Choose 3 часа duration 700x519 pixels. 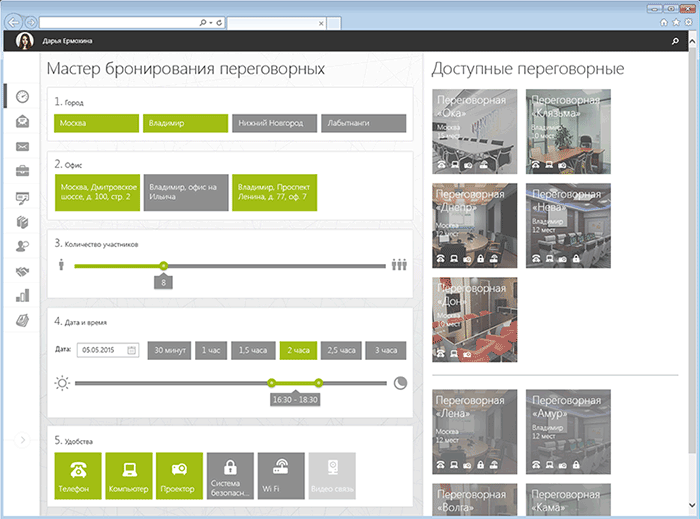pyautogui.click(x=386, y=350)
